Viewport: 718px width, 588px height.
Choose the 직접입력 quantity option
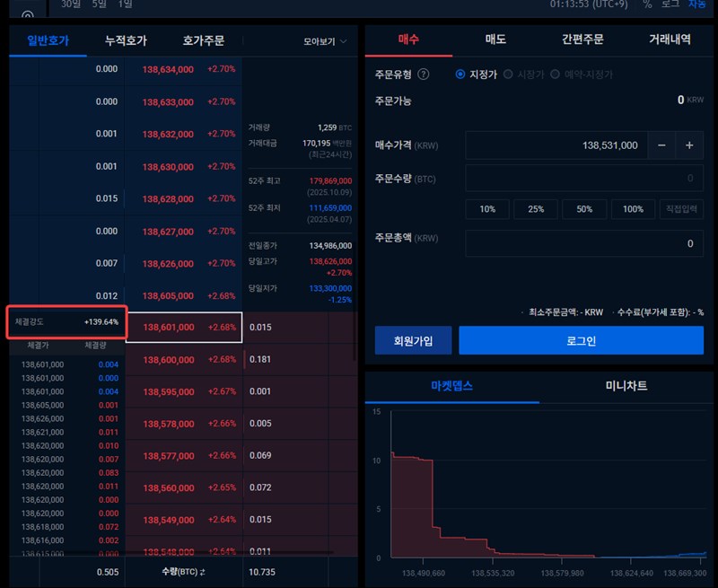(x=682, y=209)
